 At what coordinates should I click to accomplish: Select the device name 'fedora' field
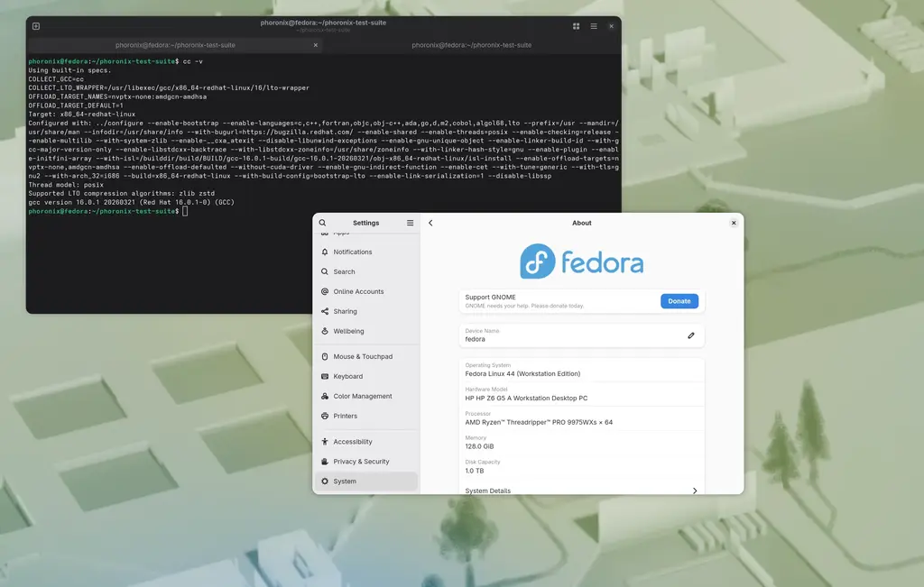(x=582, y=335)
